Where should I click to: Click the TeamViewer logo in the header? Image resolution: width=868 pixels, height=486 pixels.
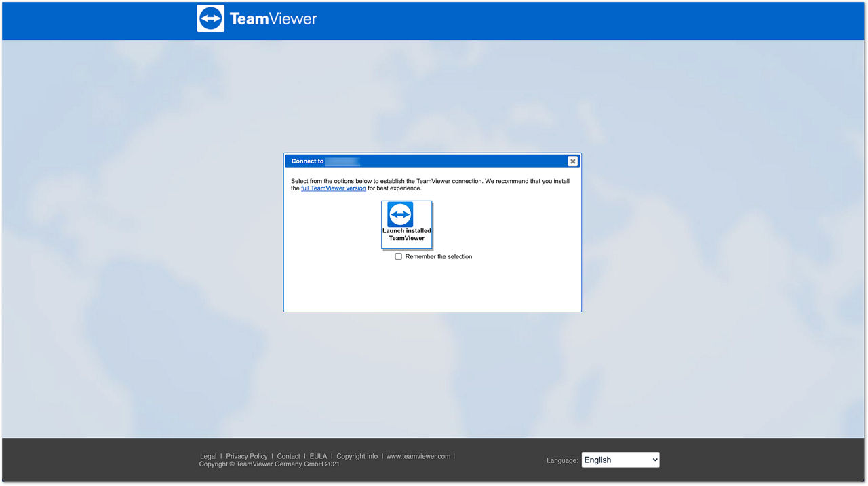257,19
